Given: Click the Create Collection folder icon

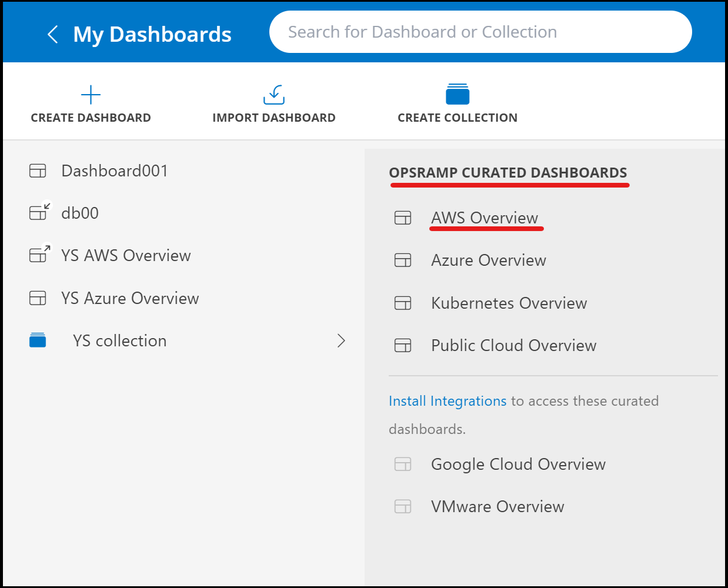Looking at the screenshot, I should point(457,94).
